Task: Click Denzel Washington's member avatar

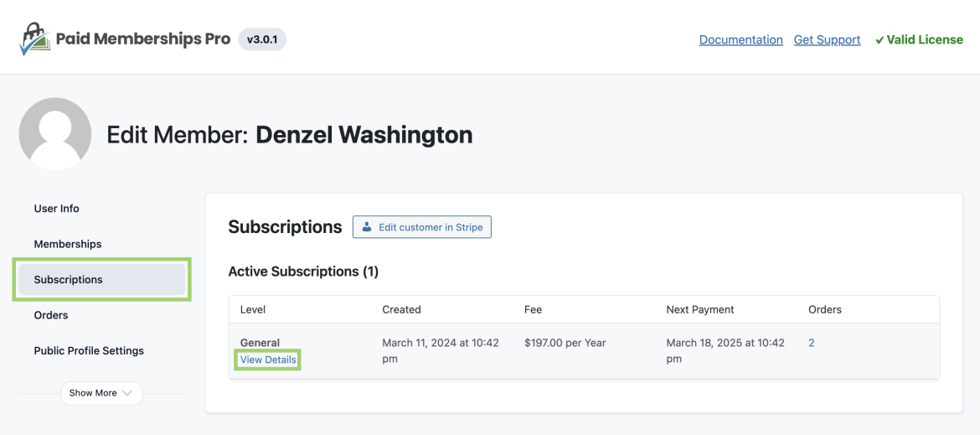Action: click(55, 134)
